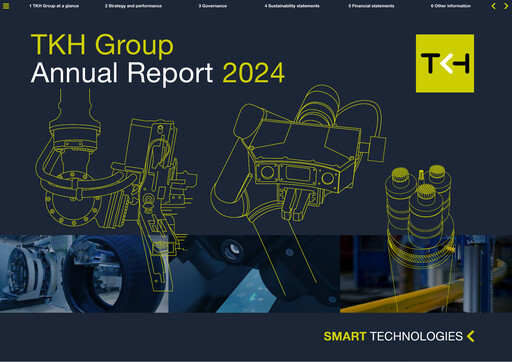Open '3 Governance' section
Viewport: 512px width, 362px height.
click(x=213, y=6)
